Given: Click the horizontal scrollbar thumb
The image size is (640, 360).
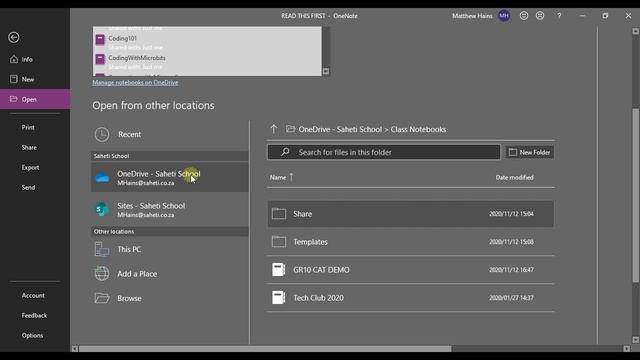Looking at the screenshot, I should [265, 349].
